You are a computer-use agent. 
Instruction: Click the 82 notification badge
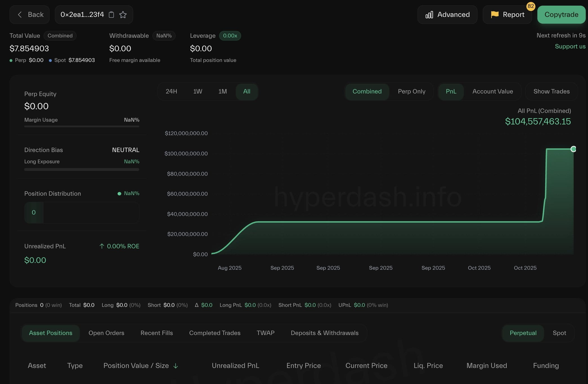click(531, 6)
